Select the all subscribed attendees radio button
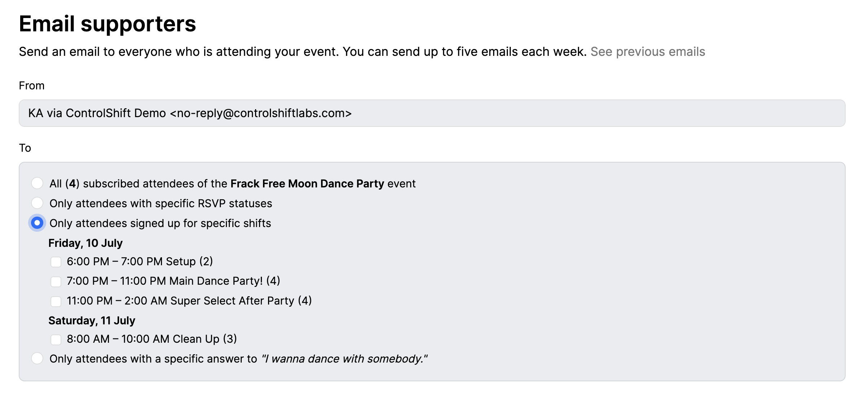The width and height of the screenshot is (868, 395). point(37,183)
